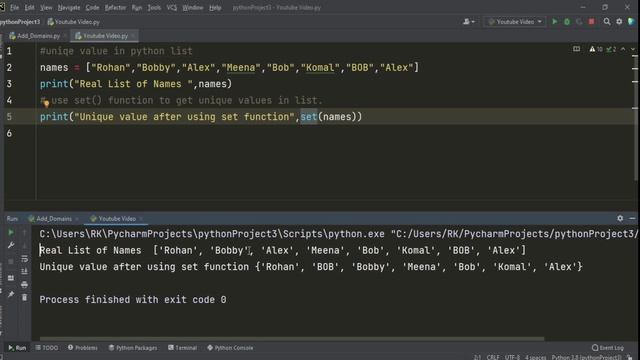Open Search Everywhere magnifier icon
This screenshot has height=360, width=640.
(x=607, y=22)
